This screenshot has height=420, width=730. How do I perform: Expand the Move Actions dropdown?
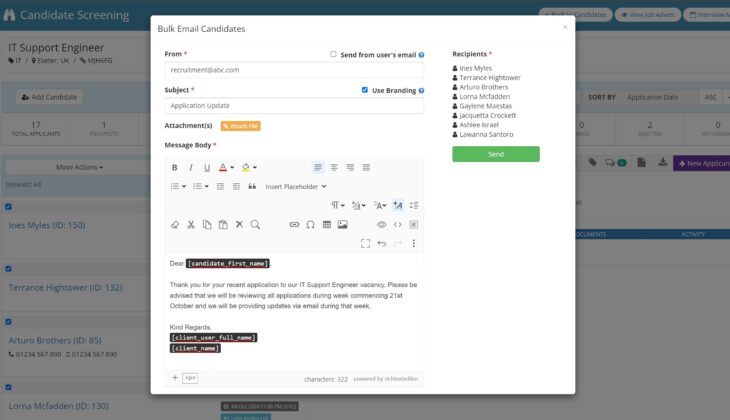[x=79, y=167]
